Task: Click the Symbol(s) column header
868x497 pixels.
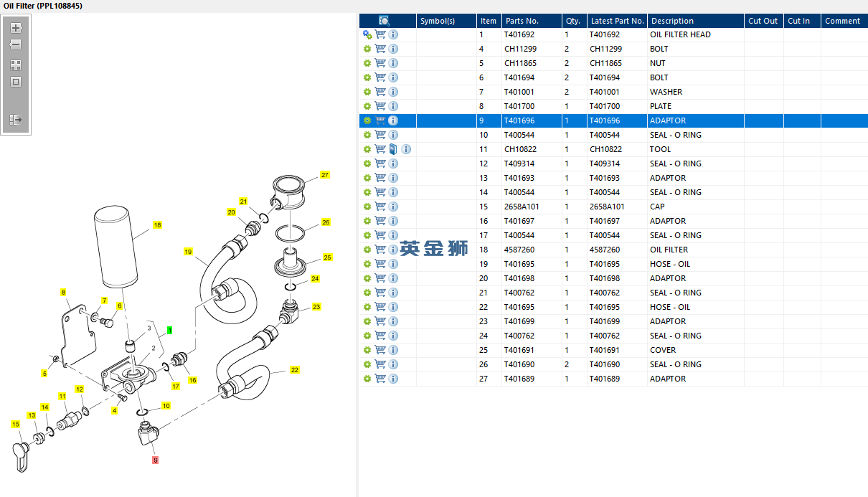Action: coord(446,21)
